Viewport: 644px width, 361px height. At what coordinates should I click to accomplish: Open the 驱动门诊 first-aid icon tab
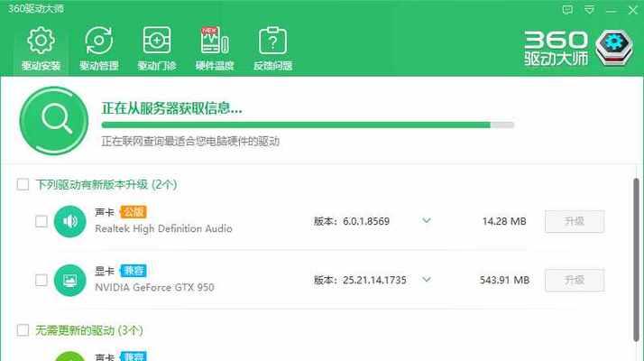(x=156, y=49)
